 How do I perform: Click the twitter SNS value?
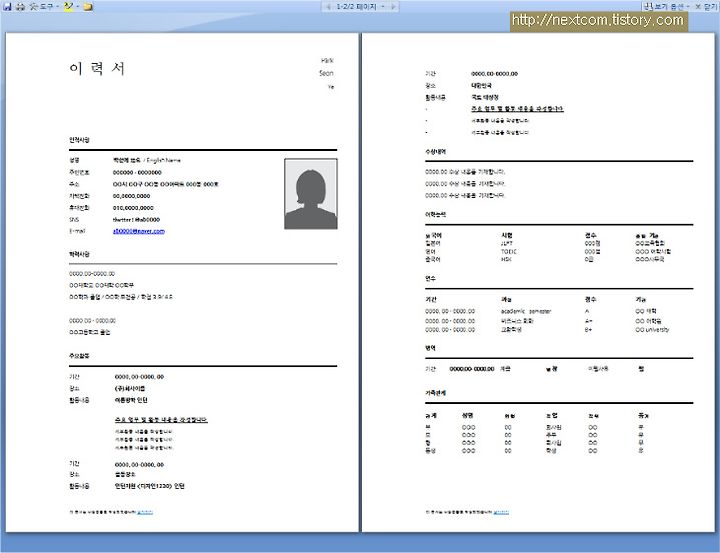(x=136, y=220)
